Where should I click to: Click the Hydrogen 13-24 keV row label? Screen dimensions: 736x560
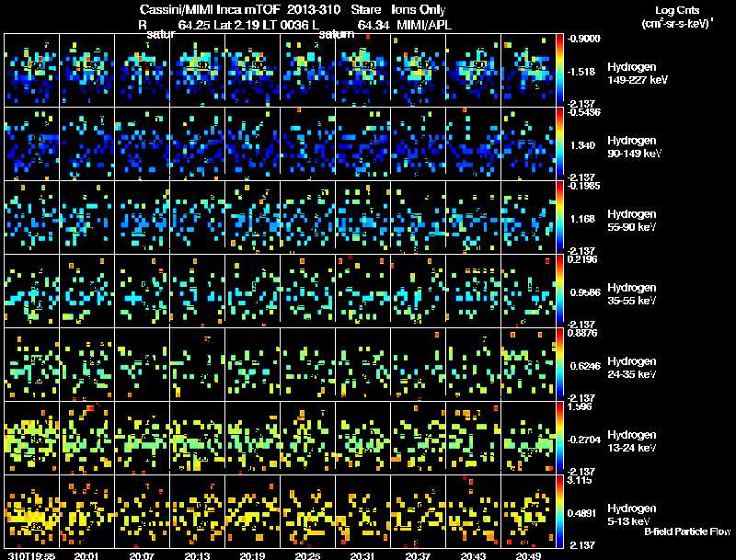[x=631, y=441]
